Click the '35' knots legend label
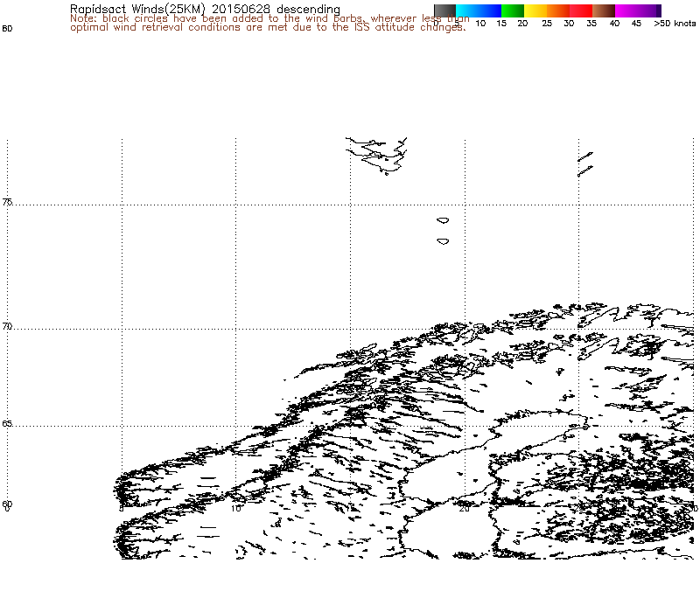The image size is (700, 612). [591, 24]
